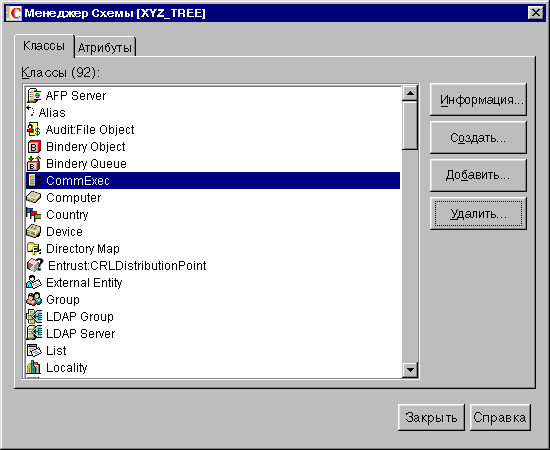Click the CommExec class icon
Viewport: 550px width, 450px height.
[x=34, y=180]
